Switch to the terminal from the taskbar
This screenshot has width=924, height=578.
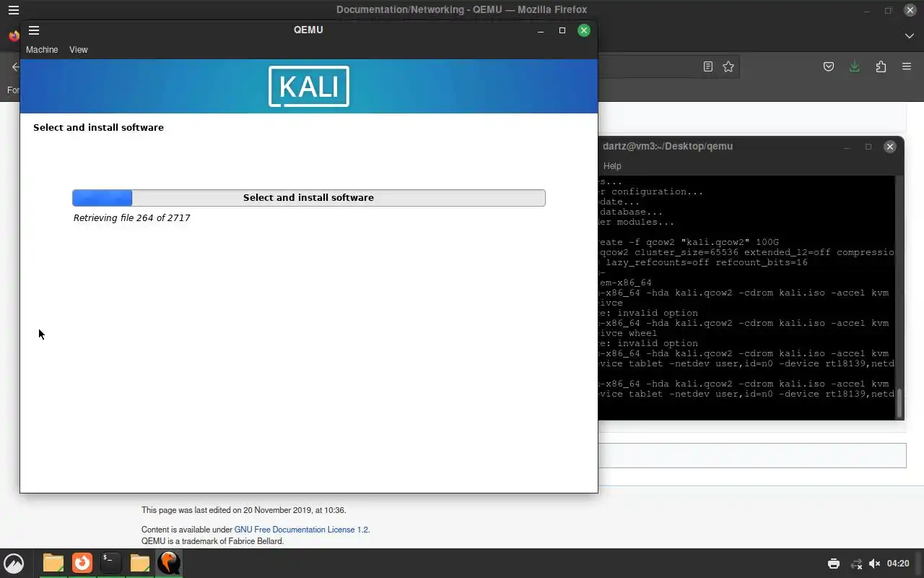click(x=110, y=563)
